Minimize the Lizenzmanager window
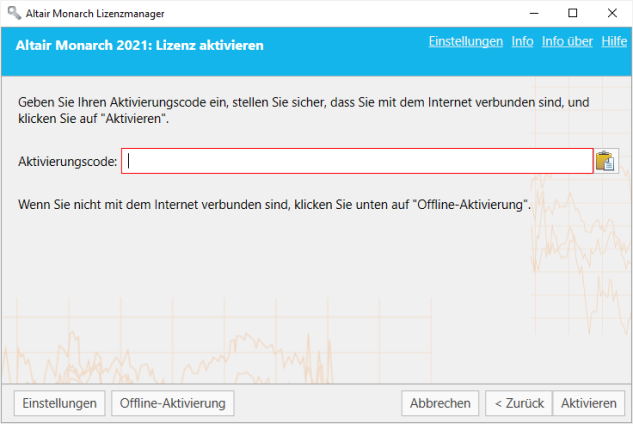The image size is (633, 424). (x=534, y=13)
